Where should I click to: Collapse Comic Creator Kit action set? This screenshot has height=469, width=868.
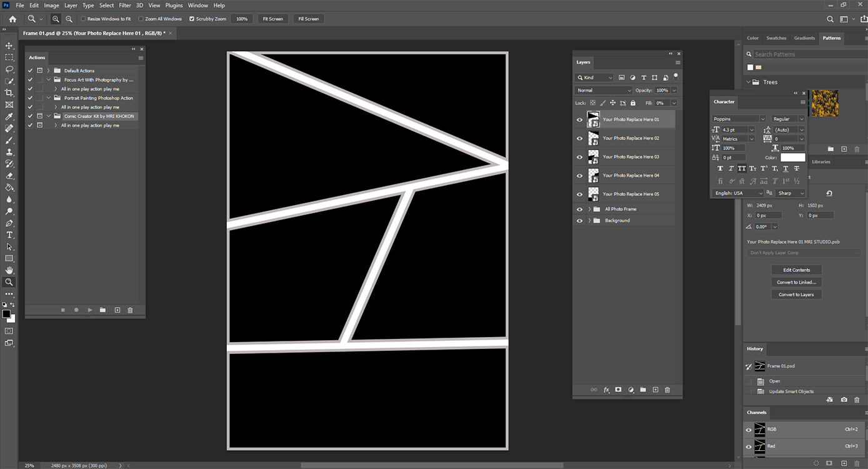coord(48,116)
